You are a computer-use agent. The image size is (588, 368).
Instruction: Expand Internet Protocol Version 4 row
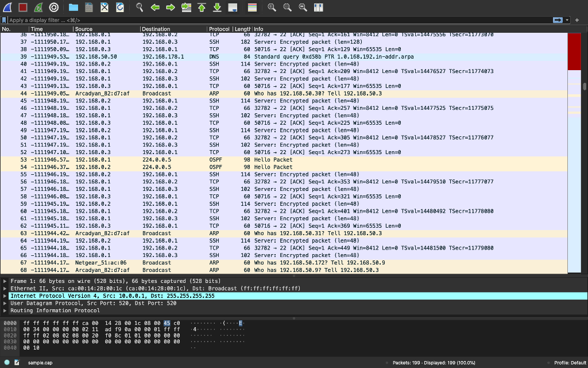pyautogui.click(x=5, y=296)
